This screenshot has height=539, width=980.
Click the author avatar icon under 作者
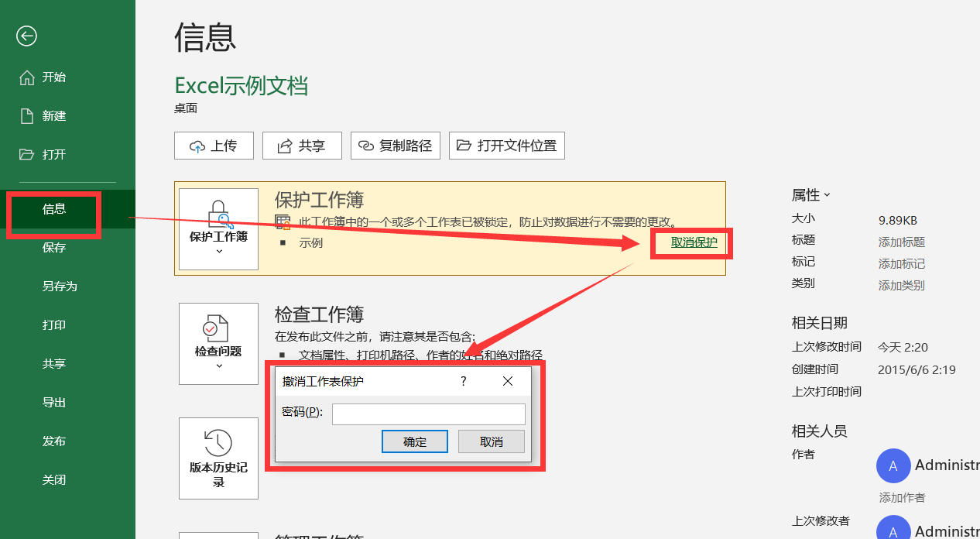click(x=893, y=466)
